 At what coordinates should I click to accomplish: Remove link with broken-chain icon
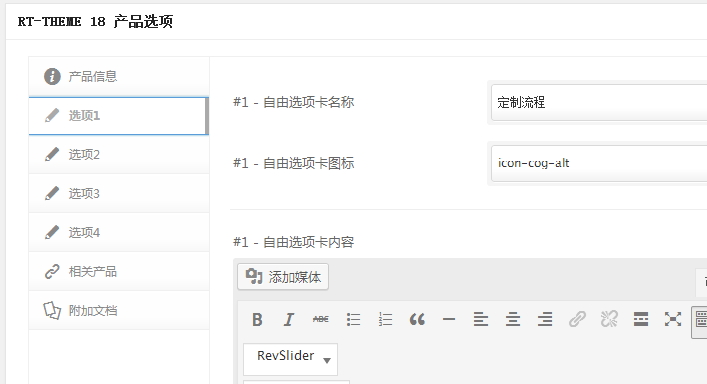click(609, 320)
